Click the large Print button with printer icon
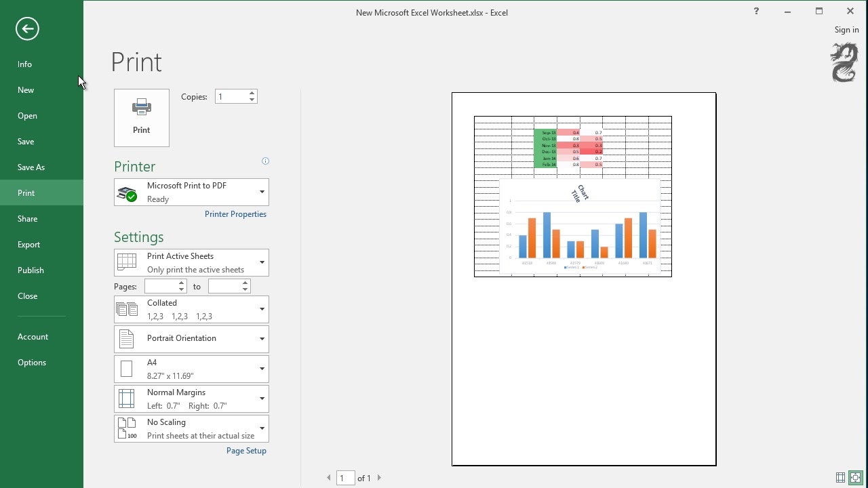Viewport: 868px width, 488px height. pos(142,118)
